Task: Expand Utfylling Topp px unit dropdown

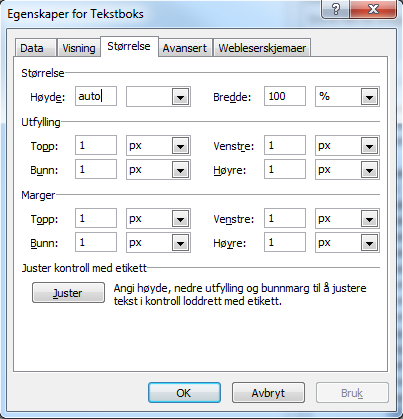Action: pyautogui.click(x=158, y=145)
